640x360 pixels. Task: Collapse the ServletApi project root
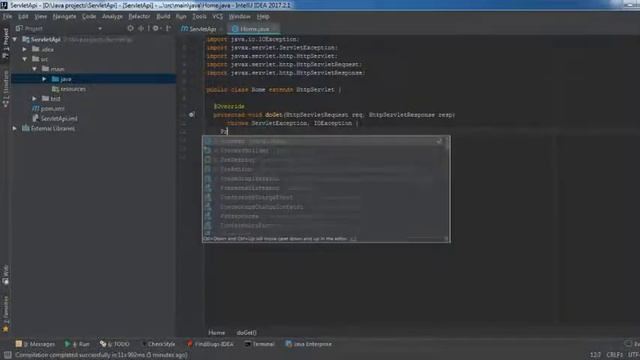[x=15, y=39]
